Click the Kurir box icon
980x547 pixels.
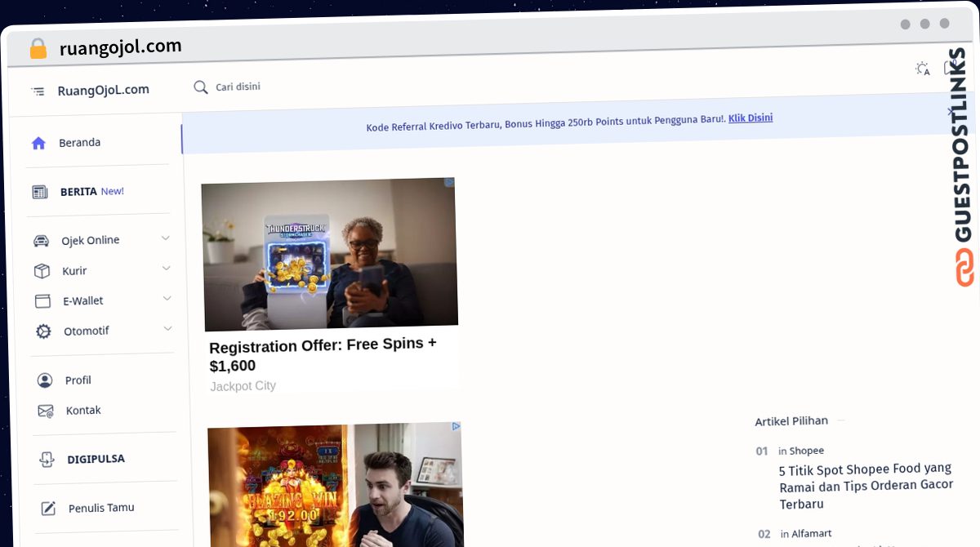tap(42, 271)
